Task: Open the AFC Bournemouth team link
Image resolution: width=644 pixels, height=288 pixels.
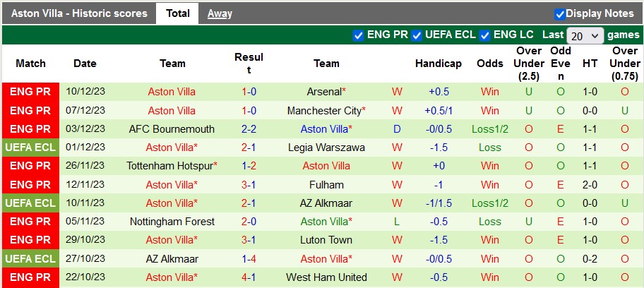Action: 172,129
